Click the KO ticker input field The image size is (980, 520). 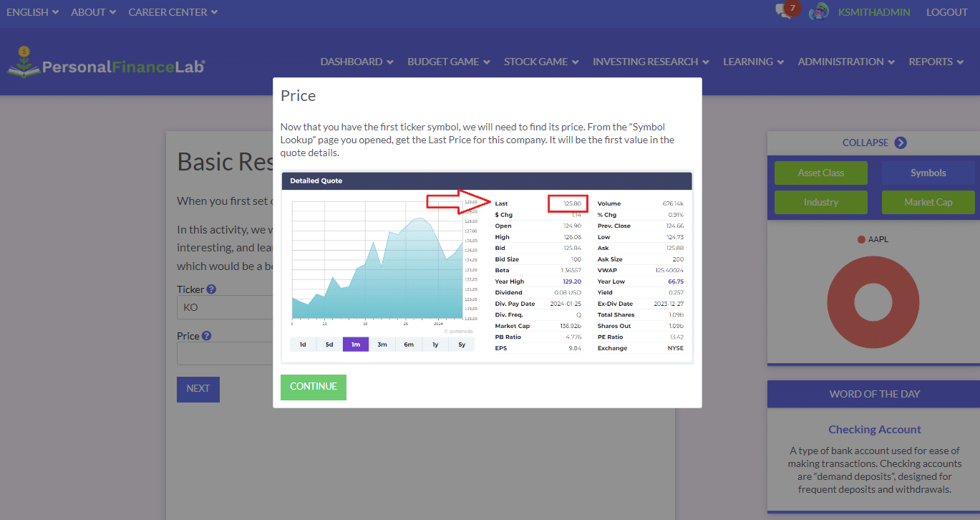[x=222, y=307]
